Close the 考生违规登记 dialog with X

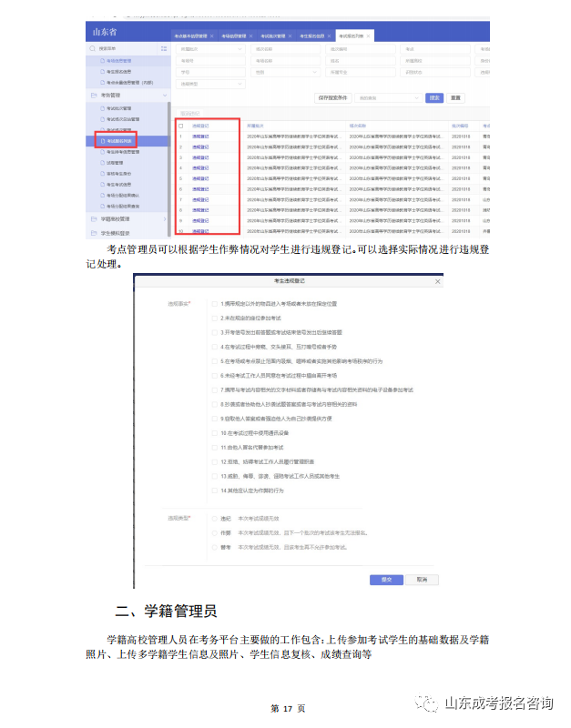coord(437,281)
